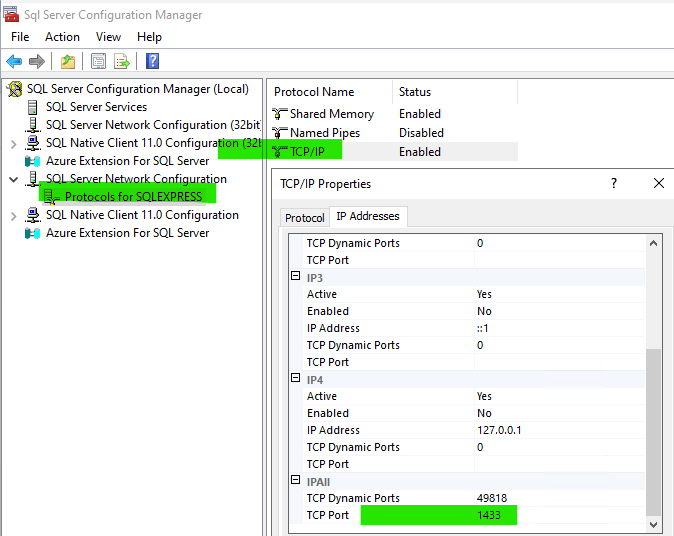674x536 pixels.
Task: Click the SQL Server Network Configuration (32bit) icon
Action: click(33, 125)
